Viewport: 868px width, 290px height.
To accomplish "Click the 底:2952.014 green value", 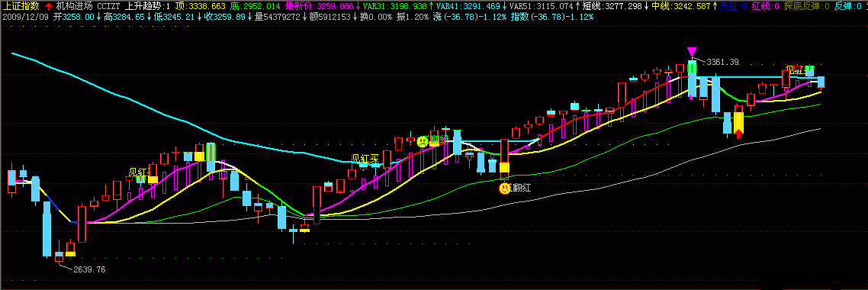I will pos(255,7).
